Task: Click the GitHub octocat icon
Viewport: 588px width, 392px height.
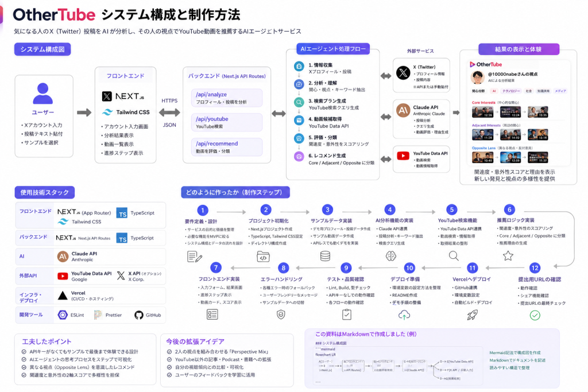Action: [139, 315]
